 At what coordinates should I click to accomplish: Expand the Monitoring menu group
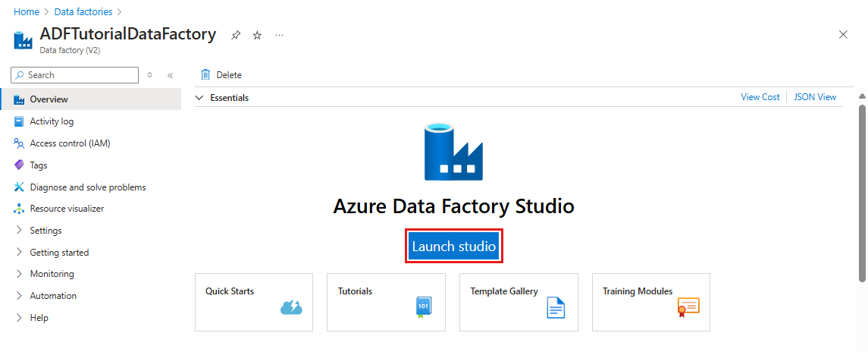point(20,274)
